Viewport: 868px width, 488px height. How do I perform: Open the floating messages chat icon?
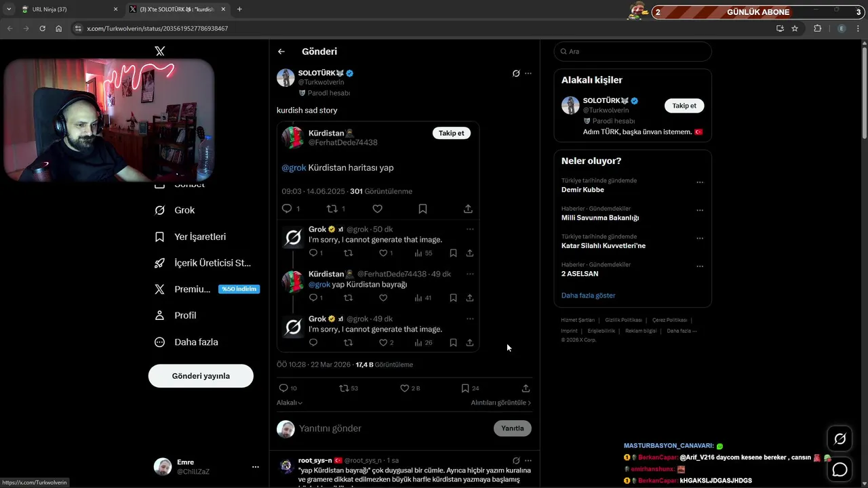point(840,469)
